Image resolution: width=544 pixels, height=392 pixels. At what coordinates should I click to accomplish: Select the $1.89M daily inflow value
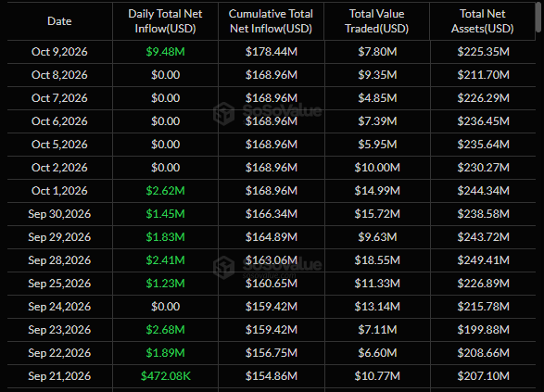coord(165,353)
